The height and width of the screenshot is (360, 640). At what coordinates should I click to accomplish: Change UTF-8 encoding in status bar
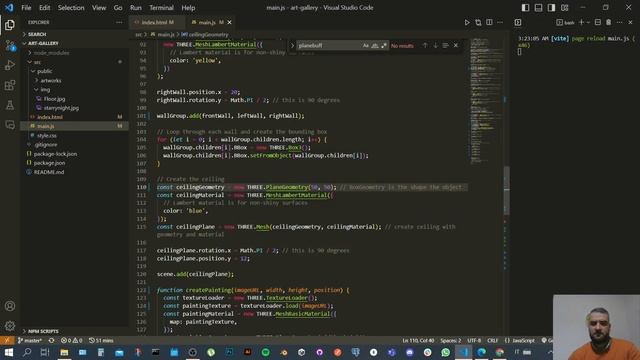click(474, 340)
